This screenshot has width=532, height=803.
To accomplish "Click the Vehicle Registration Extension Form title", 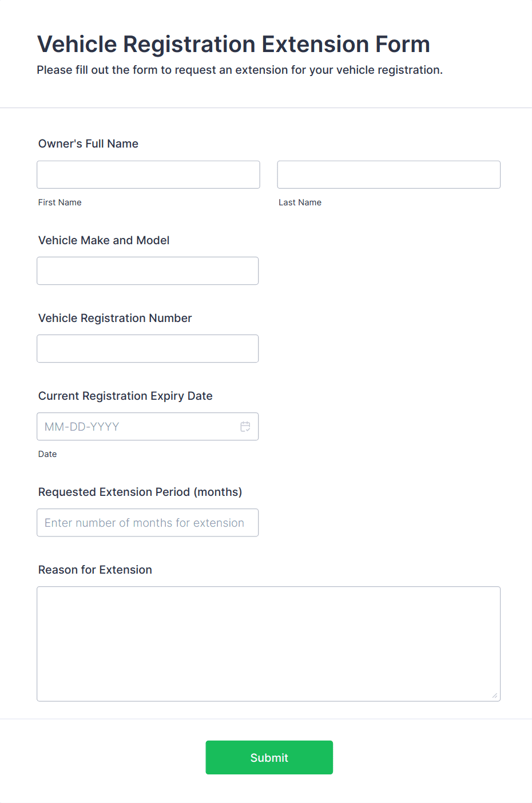I will pos(233,44).
